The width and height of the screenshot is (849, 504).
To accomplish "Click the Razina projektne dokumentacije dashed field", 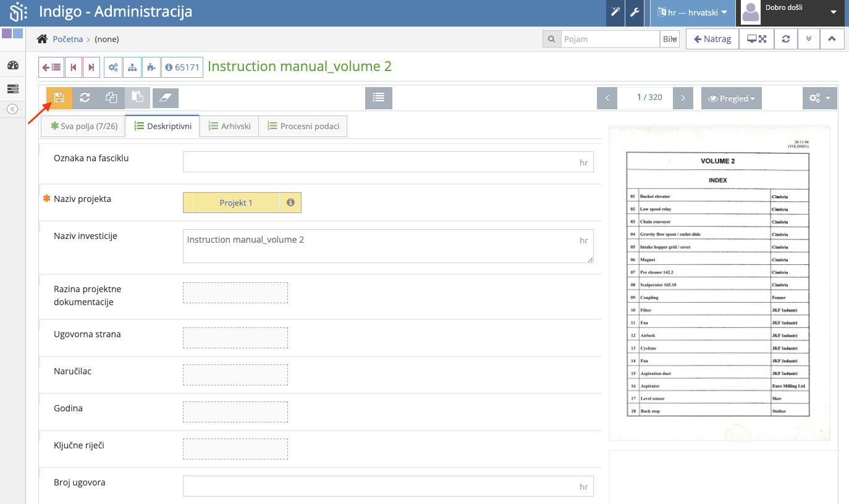I will coord(235,293).
